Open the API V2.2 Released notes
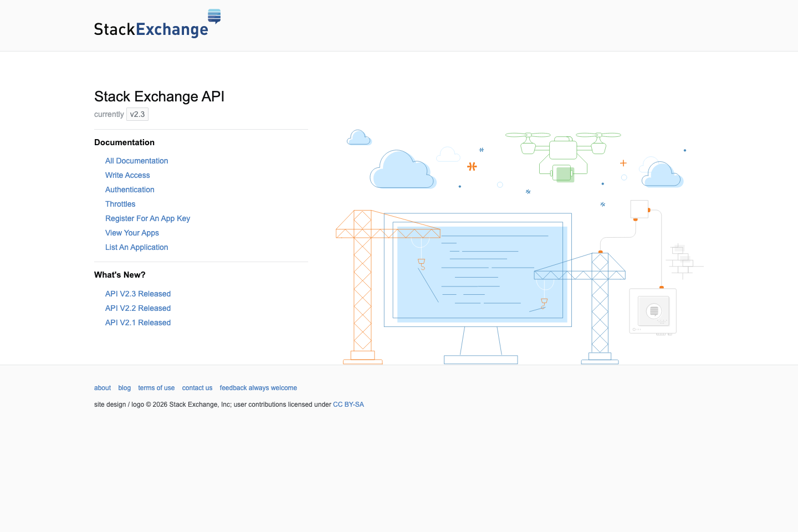798x532 pixels. (137, 308)
